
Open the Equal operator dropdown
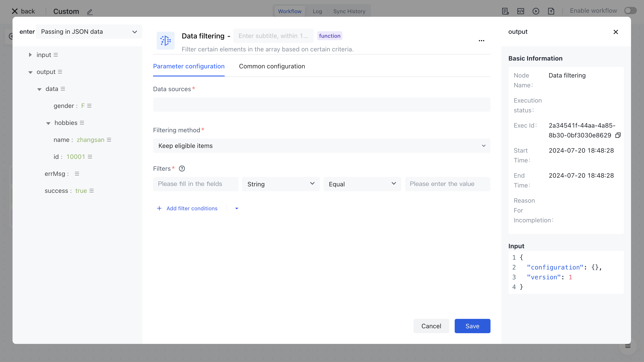click(362, 184)
